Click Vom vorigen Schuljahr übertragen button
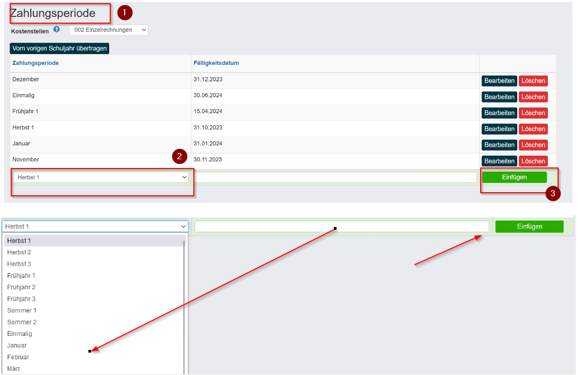The height and width of the screenshot is (375, 578). [x=59, y=48]
